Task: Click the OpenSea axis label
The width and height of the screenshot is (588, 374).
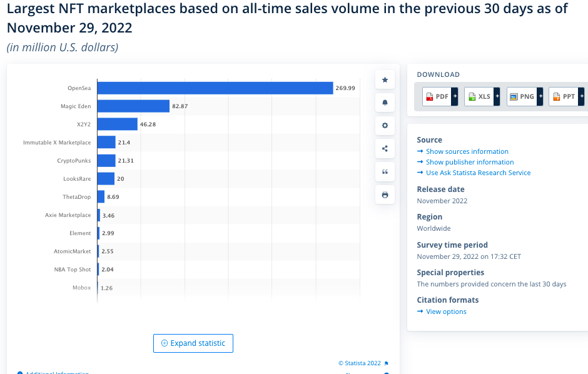Action: (x=79, y=88)
